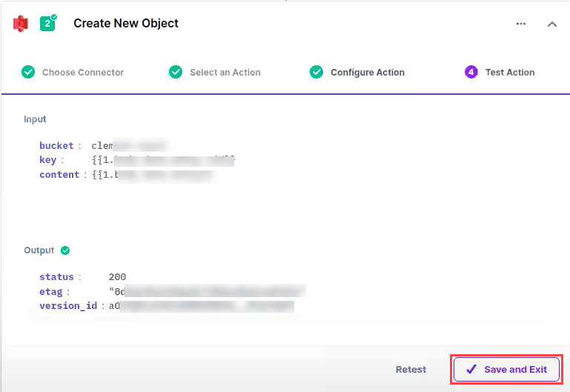Click the red S3 connector icon
570x392 pixels.
point(21,24)
